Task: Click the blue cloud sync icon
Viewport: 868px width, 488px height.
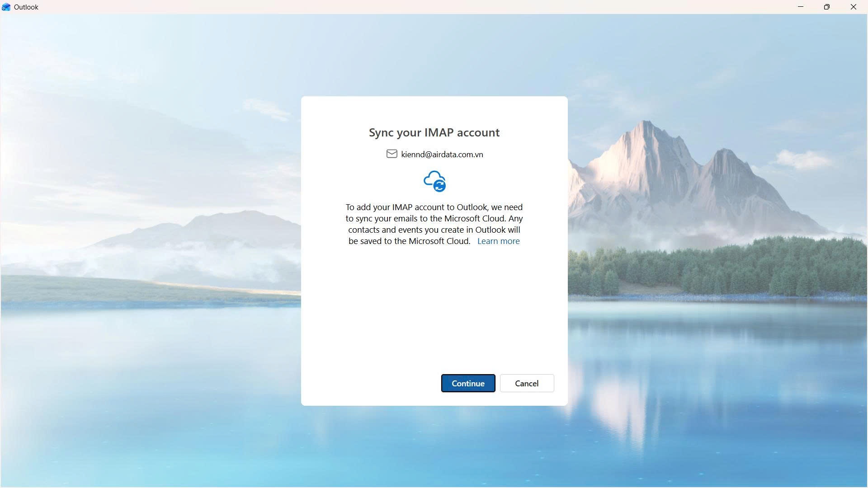Action: pyautogui.click(x=432, y=178)
